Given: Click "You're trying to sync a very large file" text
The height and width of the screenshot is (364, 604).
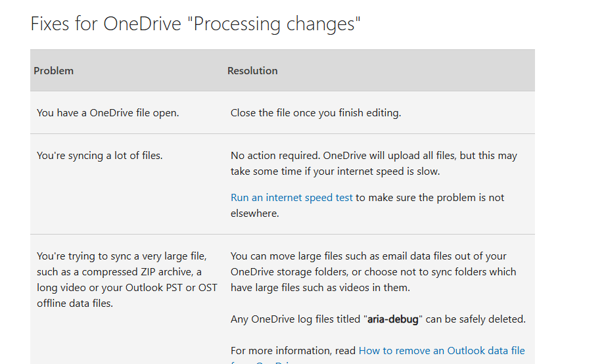Looking at the screenshot, I should coord(122,256).
